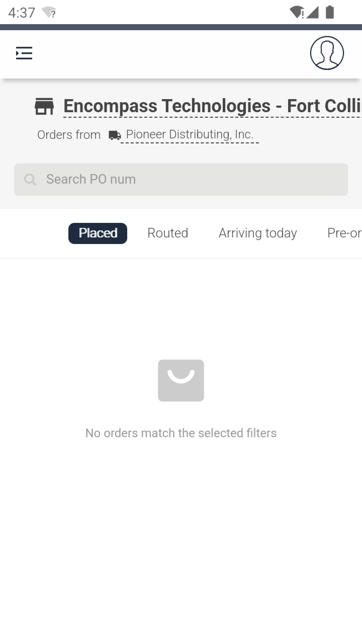Switch to the Routed tab

[x=168, y=233]
